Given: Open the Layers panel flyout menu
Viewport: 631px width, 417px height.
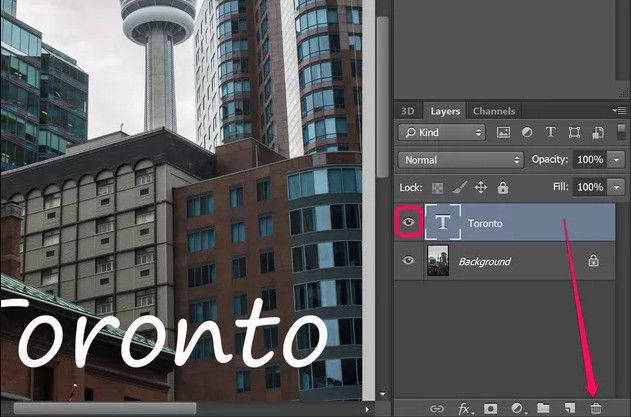Looking at the screenshot, I should click(x=620, y=111).
